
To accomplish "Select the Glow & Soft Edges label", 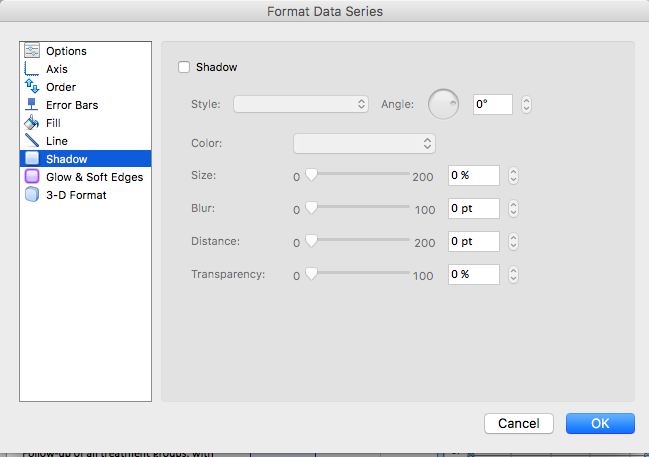I will click(x=94, y=177).
